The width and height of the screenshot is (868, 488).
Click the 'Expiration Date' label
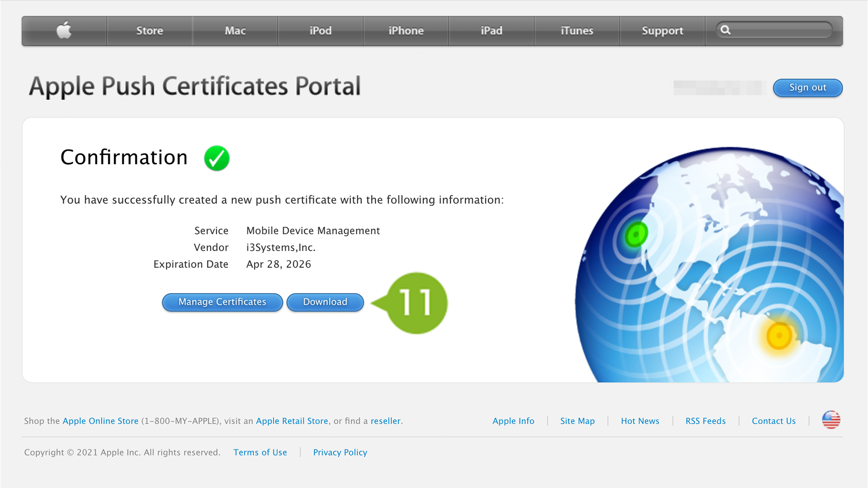point(191,264)
